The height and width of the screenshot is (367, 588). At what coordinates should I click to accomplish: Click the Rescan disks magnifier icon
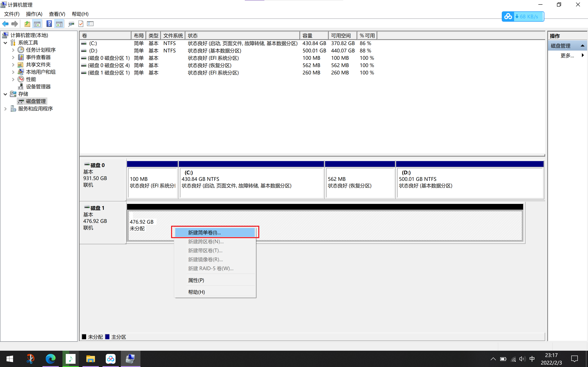point(71,24)
